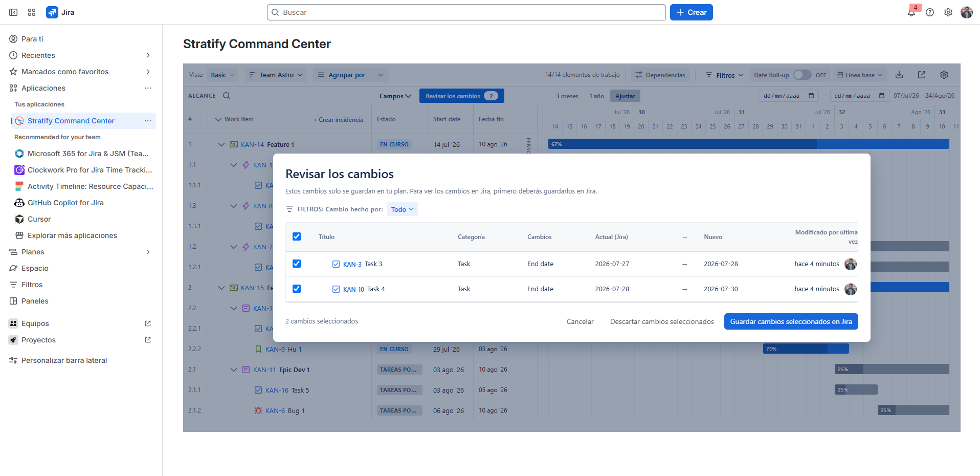This screenshot has height=476, width=980.
Task: Click Descartar cambios seleccionados
Action: 662,321
